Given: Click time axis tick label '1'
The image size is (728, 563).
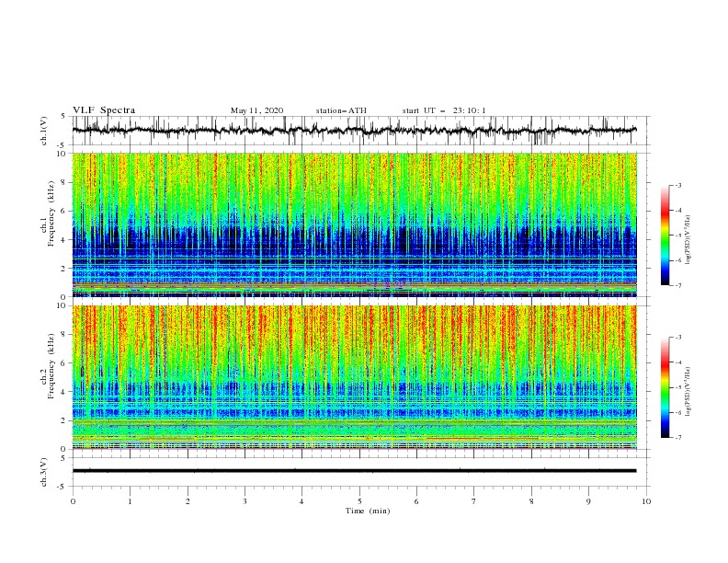Looking at the screenshot, I should point(131,501).
